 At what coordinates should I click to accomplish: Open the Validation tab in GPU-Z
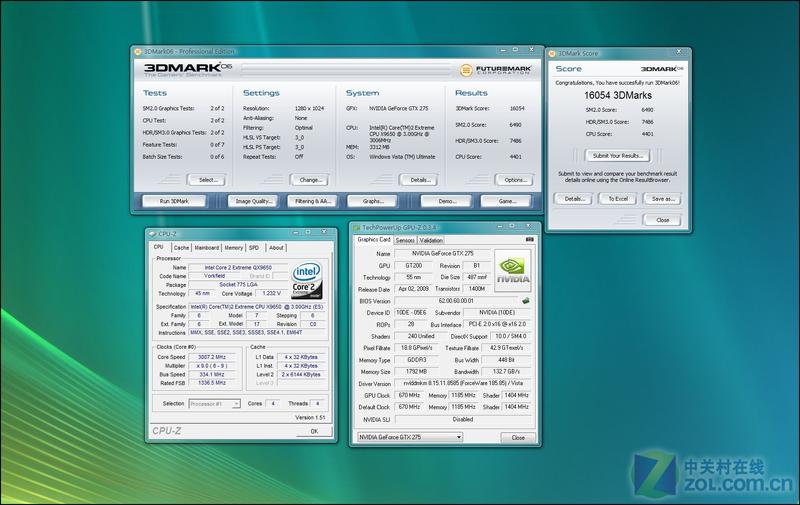pyautogui.click(x=431, y=240)
